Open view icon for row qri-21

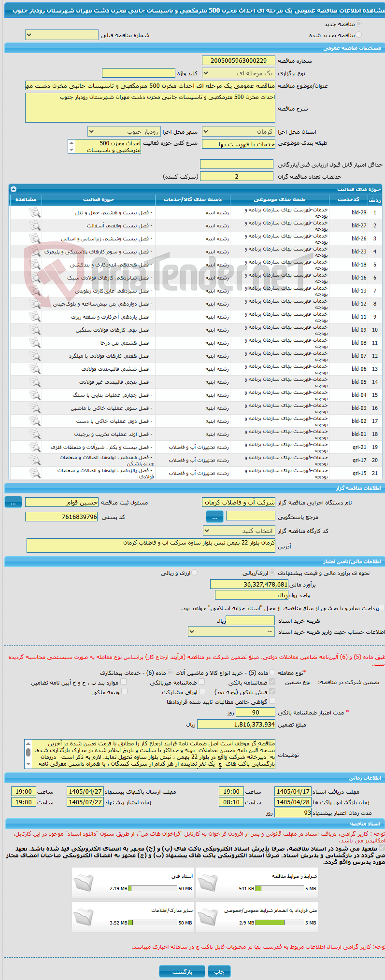click(x=35, y=447)
